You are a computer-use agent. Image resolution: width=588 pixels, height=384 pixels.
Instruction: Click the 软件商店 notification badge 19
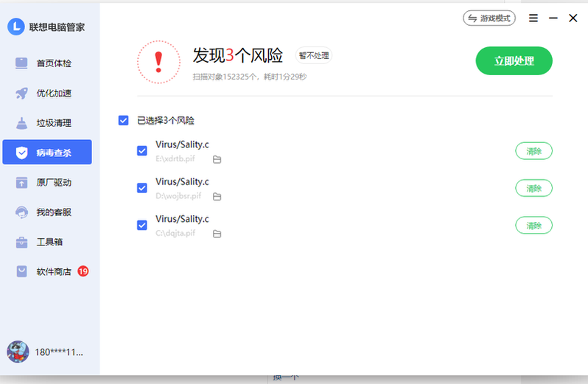click(83, 271)
